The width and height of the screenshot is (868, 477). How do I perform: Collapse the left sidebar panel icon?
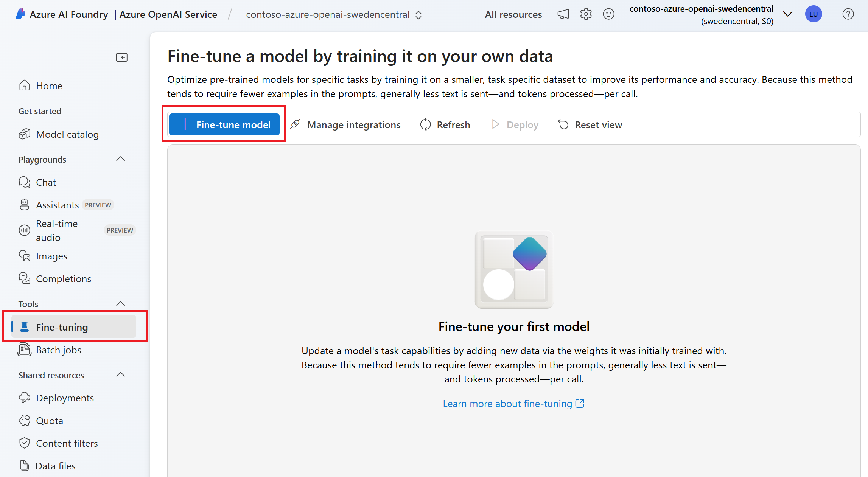click(121, 57)
